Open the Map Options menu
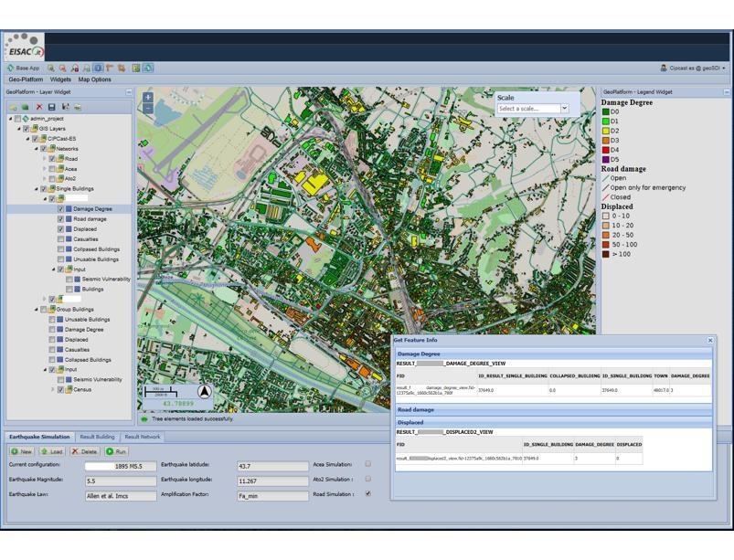This screenshot has height=560, width=734. [x=94, y=80]
